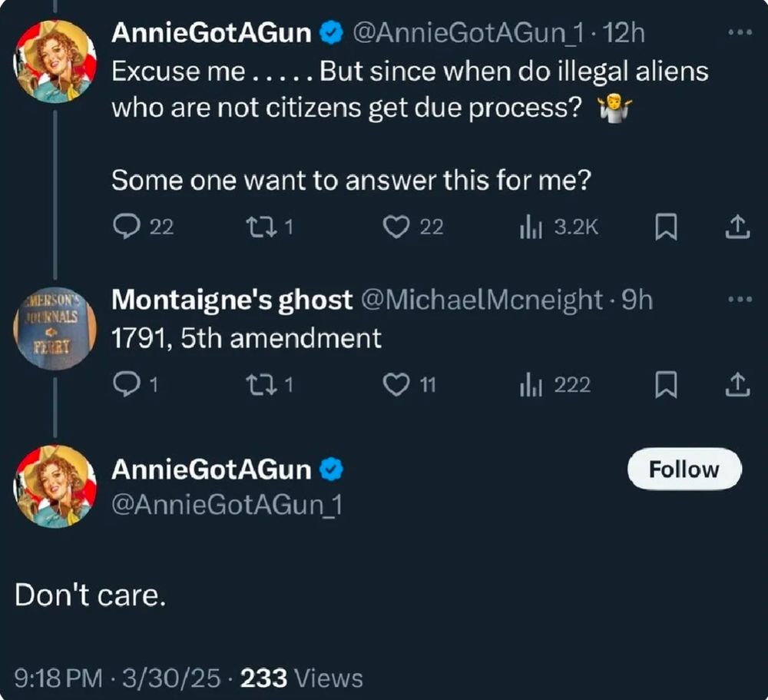Like the original tweet with 22 likes
768x700 pixels.
396,227
